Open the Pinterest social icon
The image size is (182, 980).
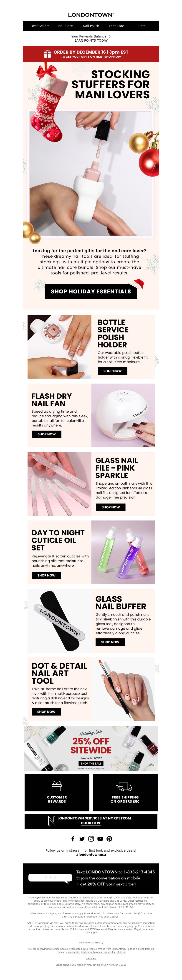click(x=109, y=838)
